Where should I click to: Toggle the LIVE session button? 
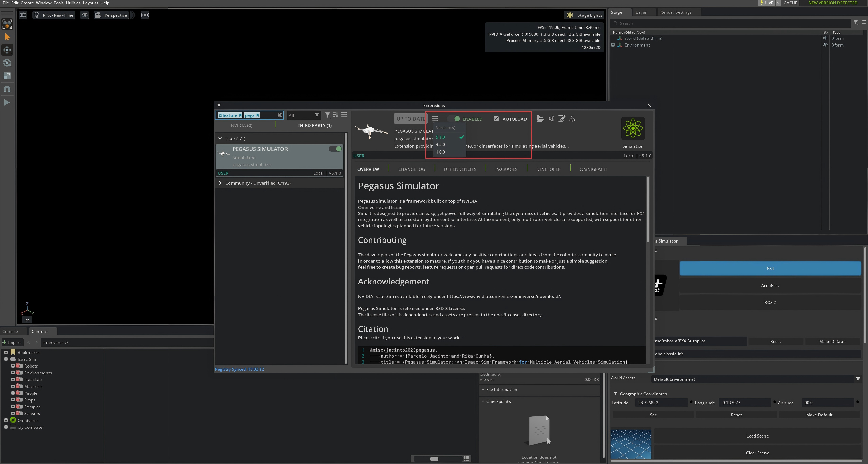[x=767, y=3]
